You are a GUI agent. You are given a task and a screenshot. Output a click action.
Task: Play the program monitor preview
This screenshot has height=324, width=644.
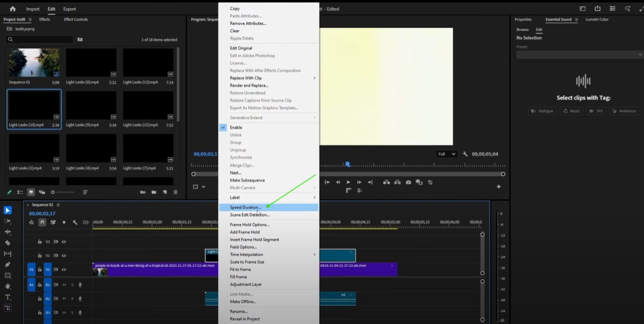[x=349, y=182]
